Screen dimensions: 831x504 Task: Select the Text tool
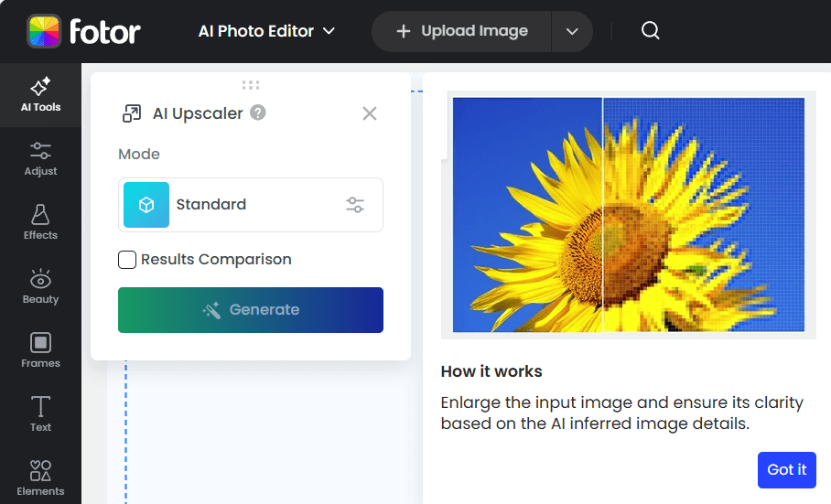coord(40,414)
